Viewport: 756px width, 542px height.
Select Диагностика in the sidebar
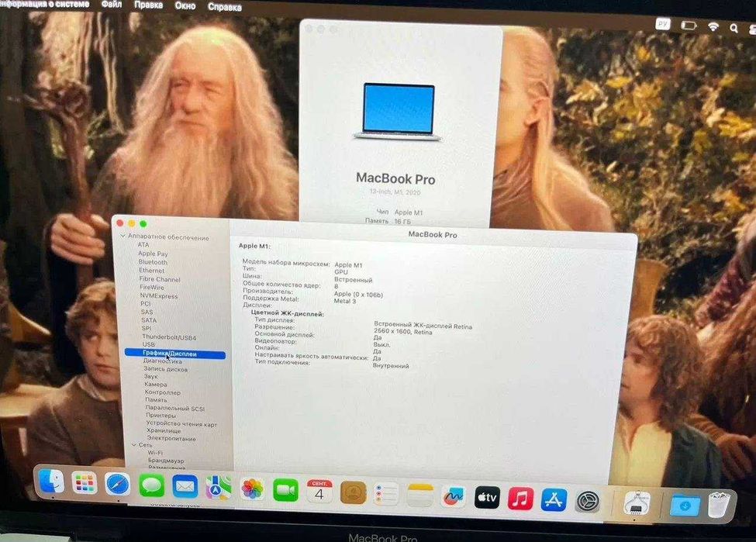tap(163, 361)
